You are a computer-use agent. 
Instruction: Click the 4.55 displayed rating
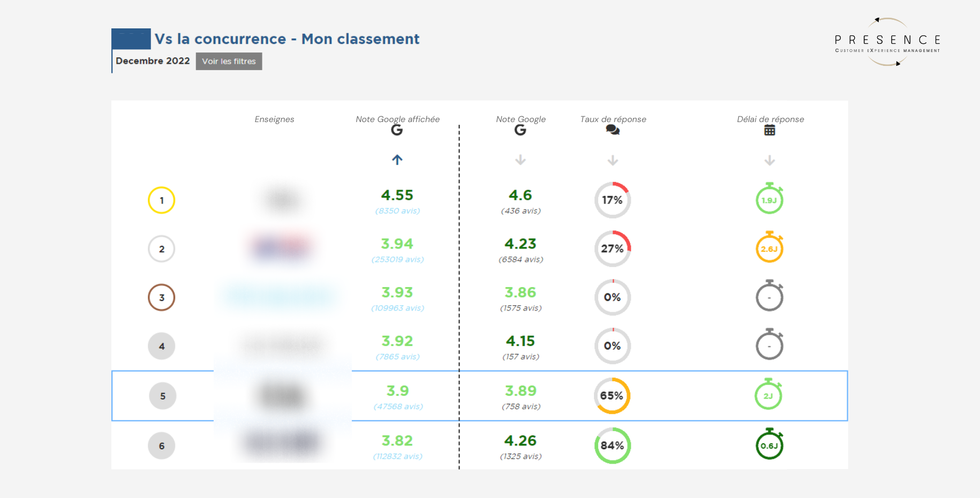[x=397, y=195]
